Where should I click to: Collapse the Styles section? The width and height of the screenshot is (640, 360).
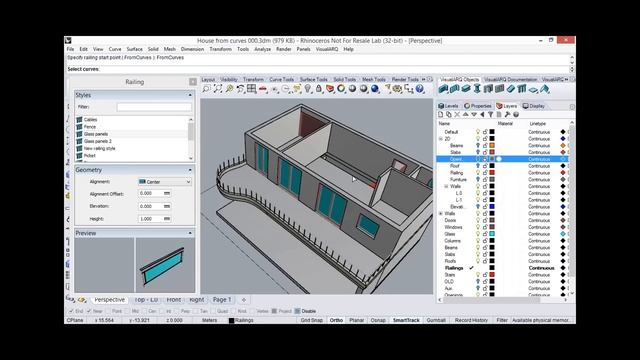coord(190,95)
